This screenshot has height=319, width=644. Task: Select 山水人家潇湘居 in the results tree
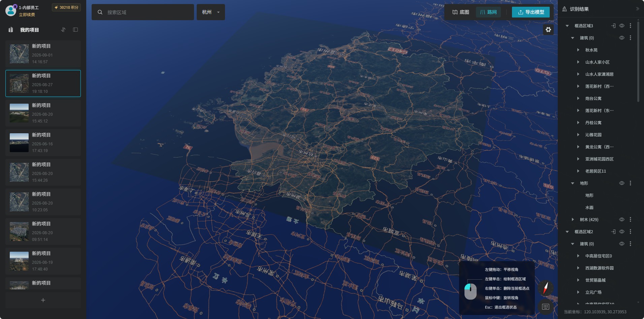[599, 74]
